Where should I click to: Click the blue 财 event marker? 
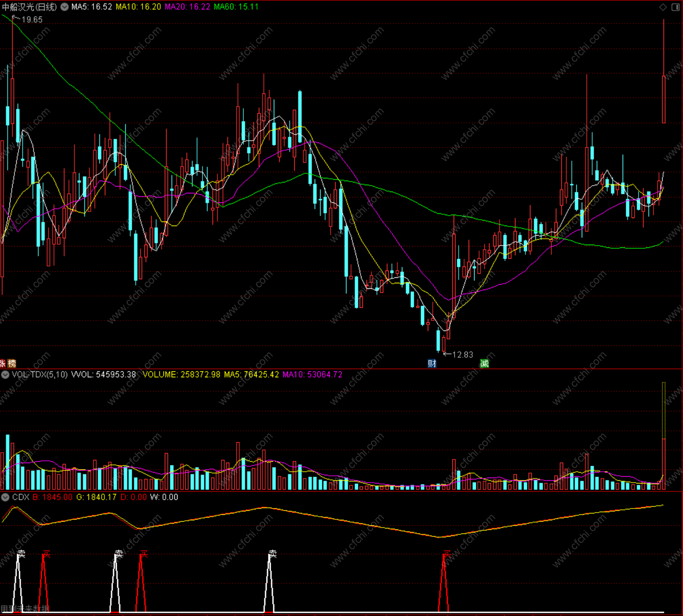432,363
